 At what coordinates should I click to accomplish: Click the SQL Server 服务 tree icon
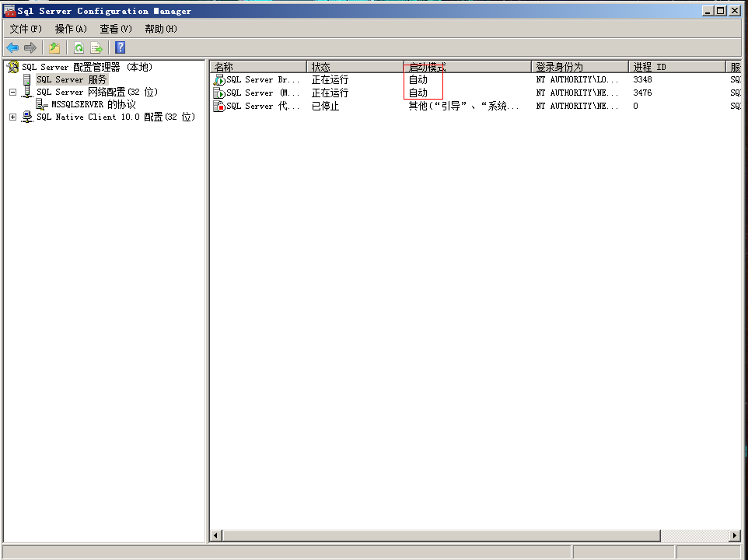click(27, 79)
